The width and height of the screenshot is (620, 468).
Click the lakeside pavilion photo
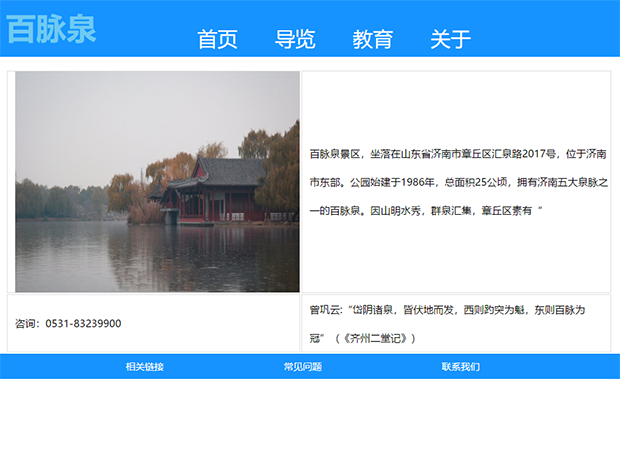tap(157, 182)
